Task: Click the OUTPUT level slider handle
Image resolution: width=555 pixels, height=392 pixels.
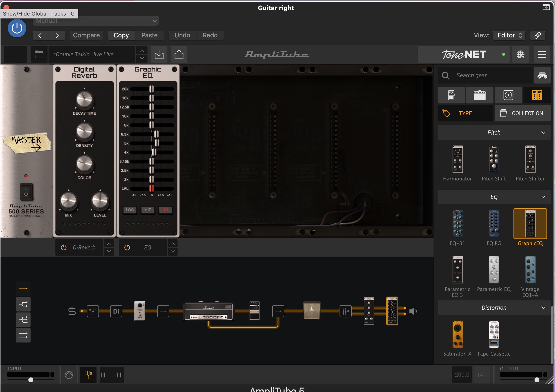Action: click(x=537, y=380)
